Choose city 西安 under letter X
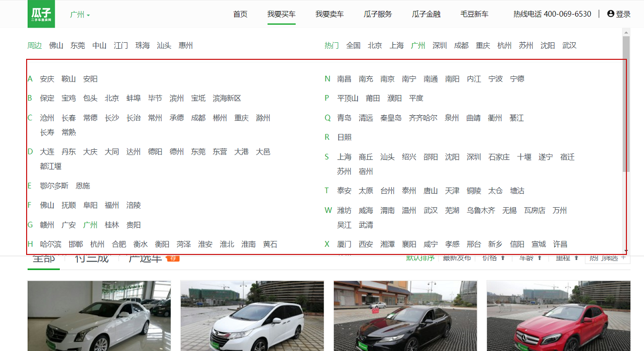This screenshot has width=644, height=351. (x=366, y=244)
